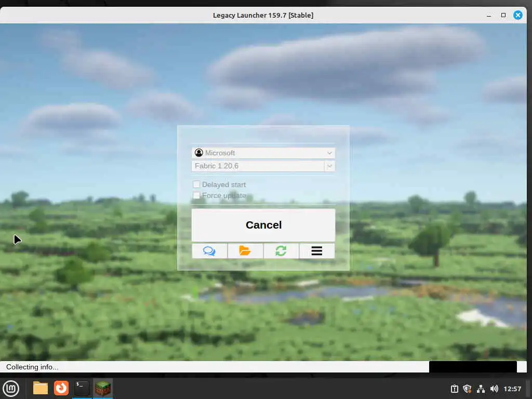Expand the Fabric 1.20.6 version arrow
Screen dimensions: 532x399
(329, 166)
